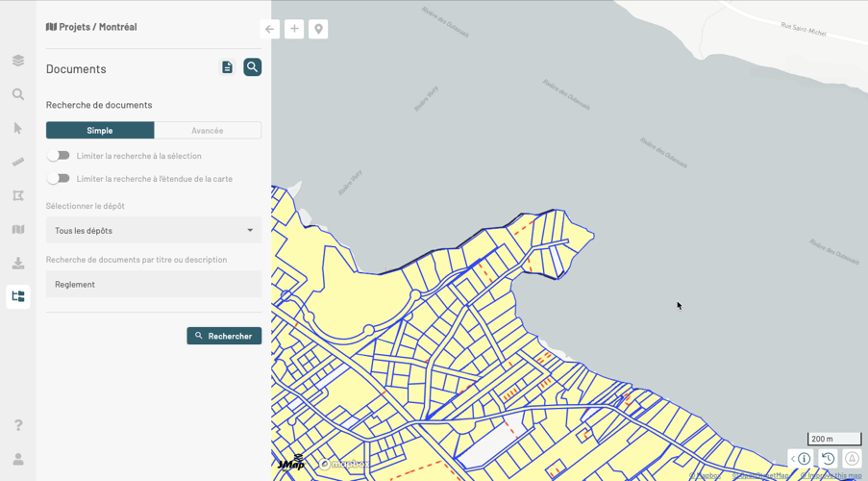Click the location pin button above map
Screen dimensions: 868x481
coord(318,29)
